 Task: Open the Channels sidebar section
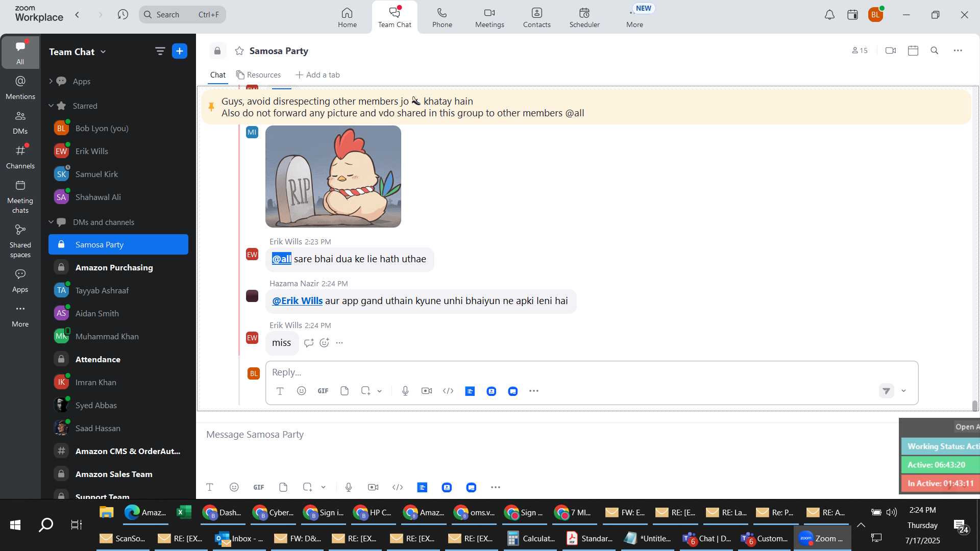tap(20, 157)
